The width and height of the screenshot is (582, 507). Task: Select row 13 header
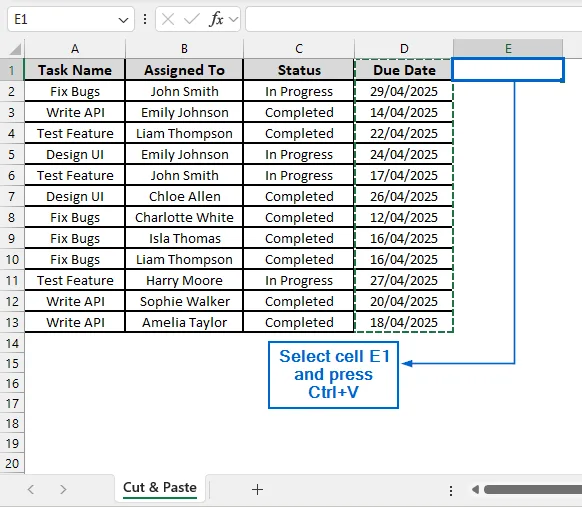(12, 322)
